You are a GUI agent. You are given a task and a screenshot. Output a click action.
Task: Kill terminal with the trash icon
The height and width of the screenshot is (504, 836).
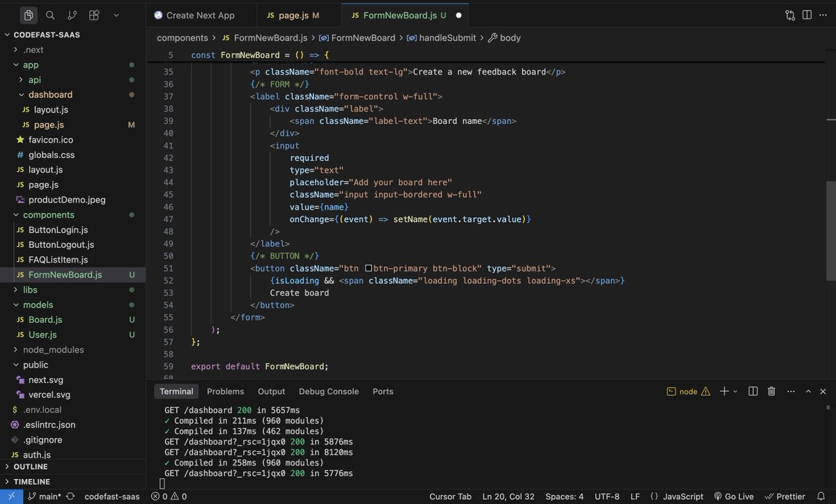(771, 391)
